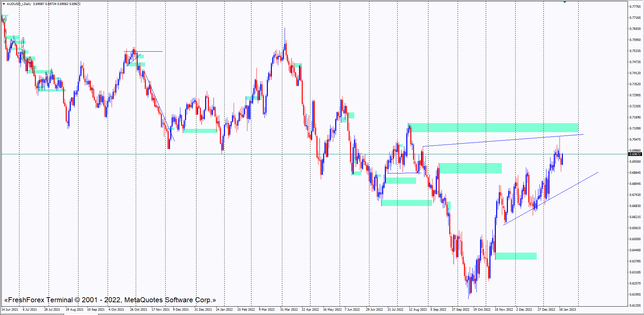The width and height of the screenshot is (644, 315).
Task: Select the green rectangle under December 2021 candles
Action: (200, 131)
